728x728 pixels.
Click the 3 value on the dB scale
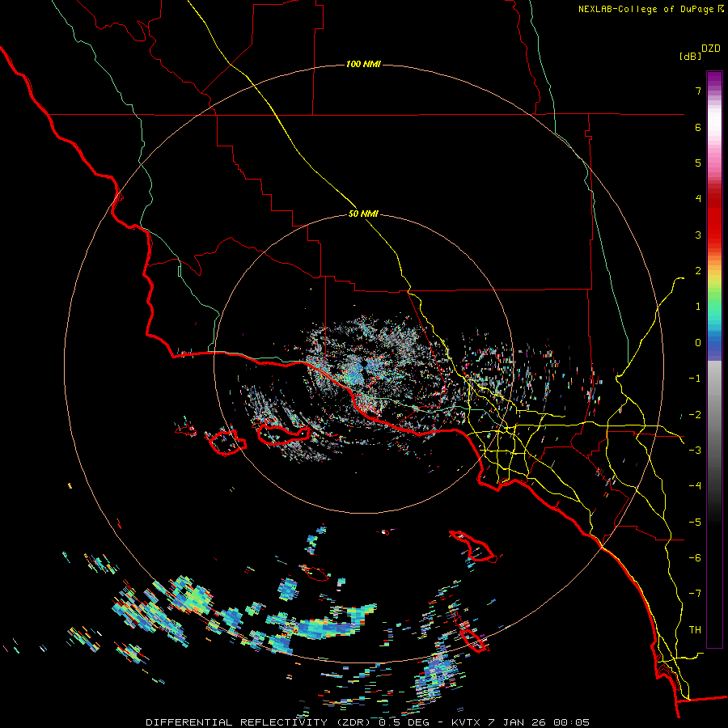pyautogui.click(x=698, y=235)
